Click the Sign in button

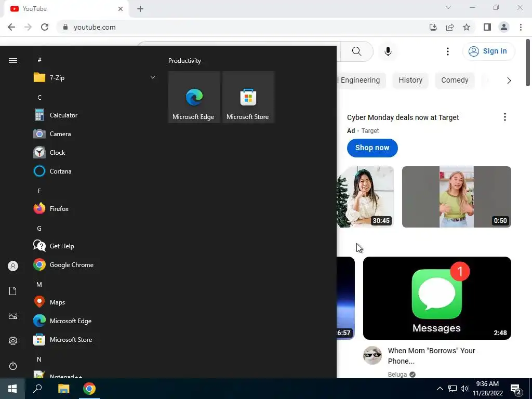pyautogui.click(x=488, y=51)
